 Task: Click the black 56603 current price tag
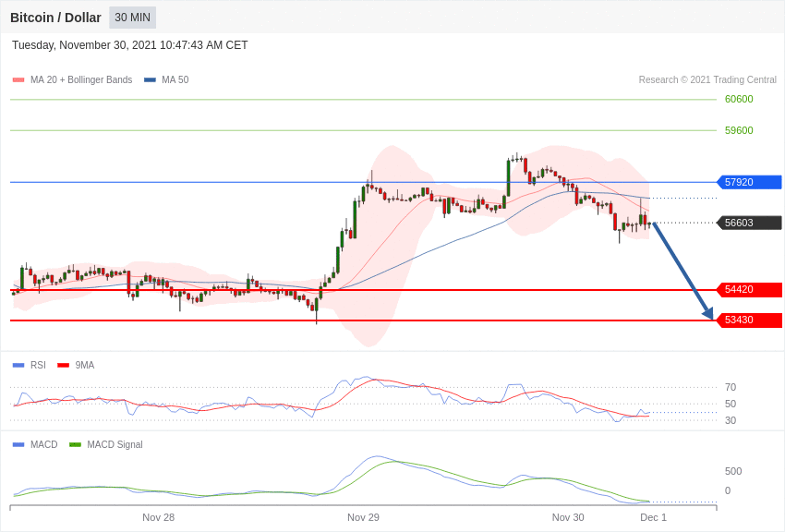point(750,223)
